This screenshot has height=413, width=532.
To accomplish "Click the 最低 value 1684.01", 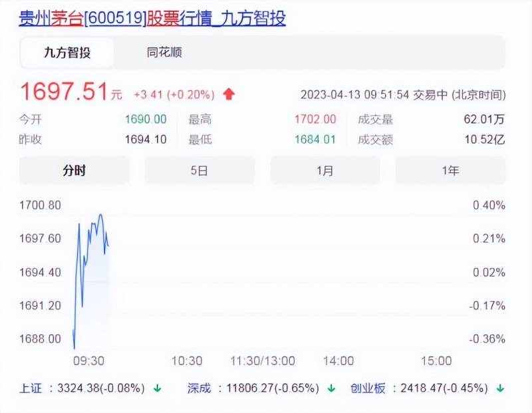I will (315, 140).
